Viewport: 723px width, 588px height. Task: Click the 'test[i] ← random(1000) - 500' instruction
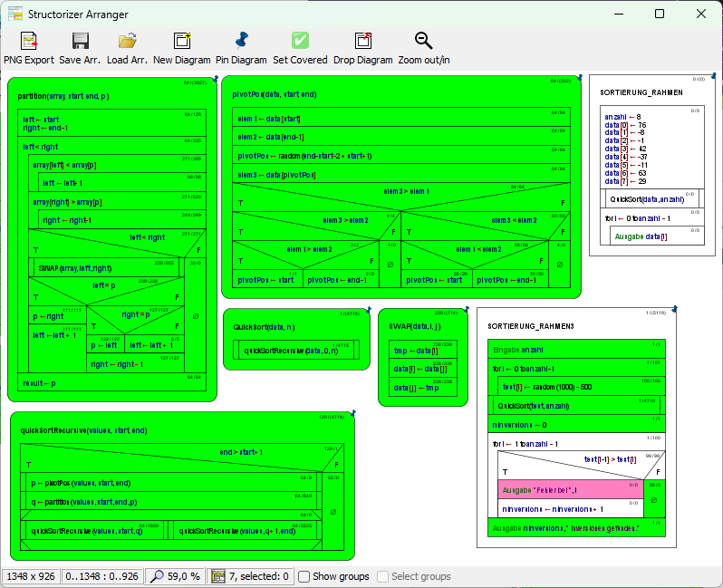click(582, 386)
